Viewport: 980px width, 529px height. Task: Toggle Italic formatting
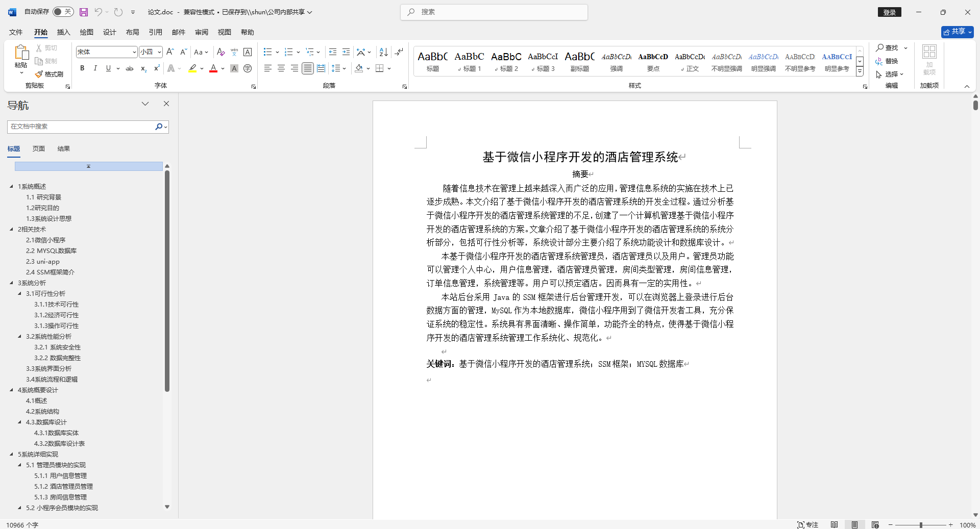[x=95, y=68]
